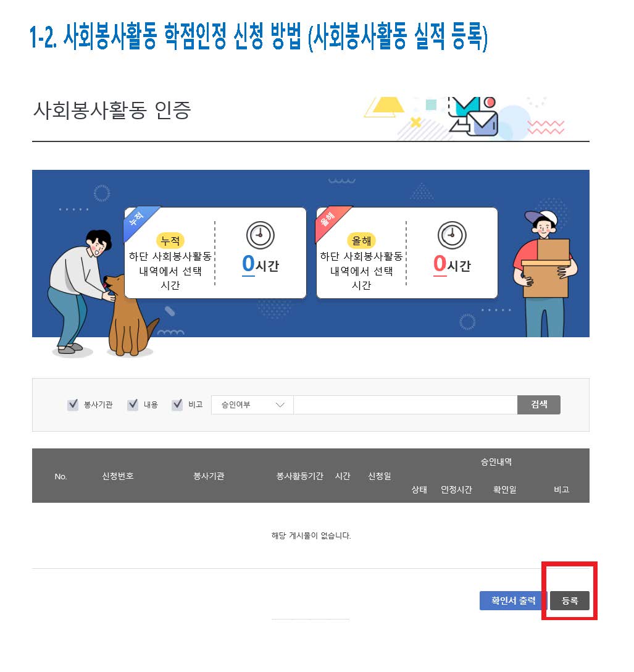Click the 검색 search button
The width and height of the screenshot is (634, 672).
[x=539, y=405]
